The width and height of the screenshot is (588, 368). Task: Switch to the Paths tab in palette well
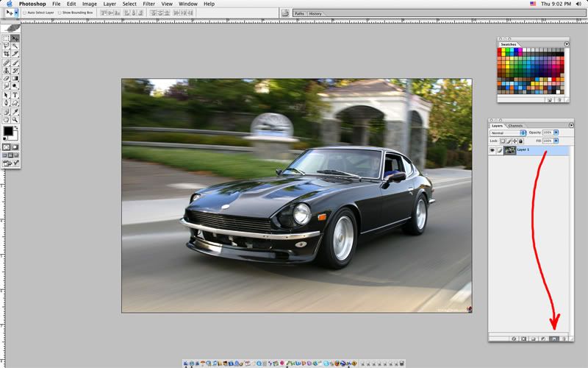click(x=299, y=13)
